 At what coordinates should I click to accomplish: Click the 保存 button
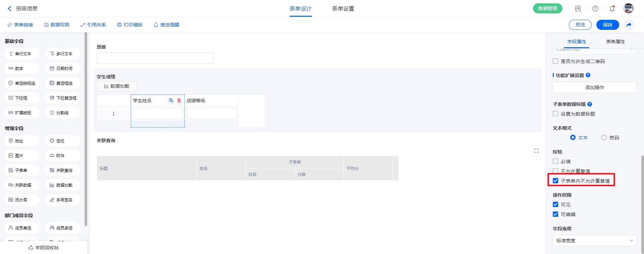607,25
